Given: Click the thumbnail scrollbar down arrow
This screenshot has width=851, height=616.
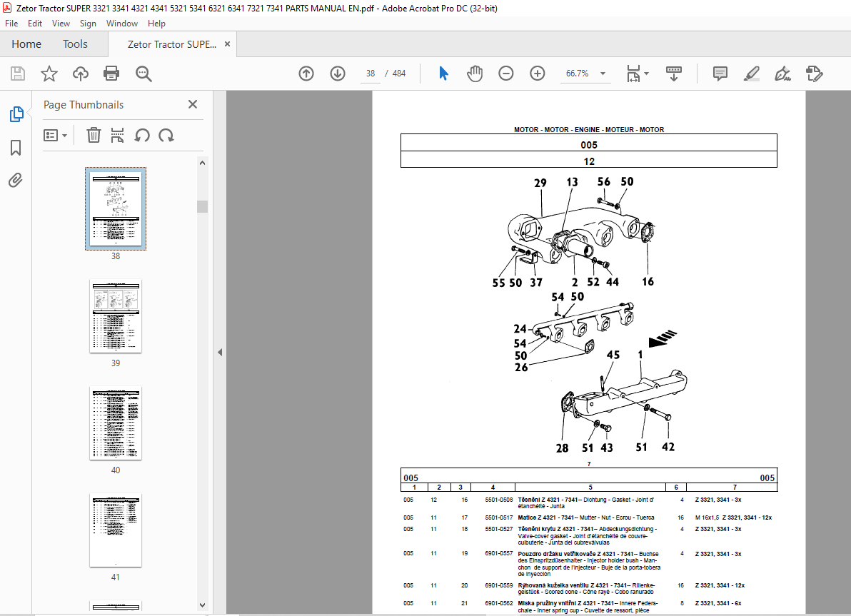Looking at the screenshot, I should [x=203, y=605].
